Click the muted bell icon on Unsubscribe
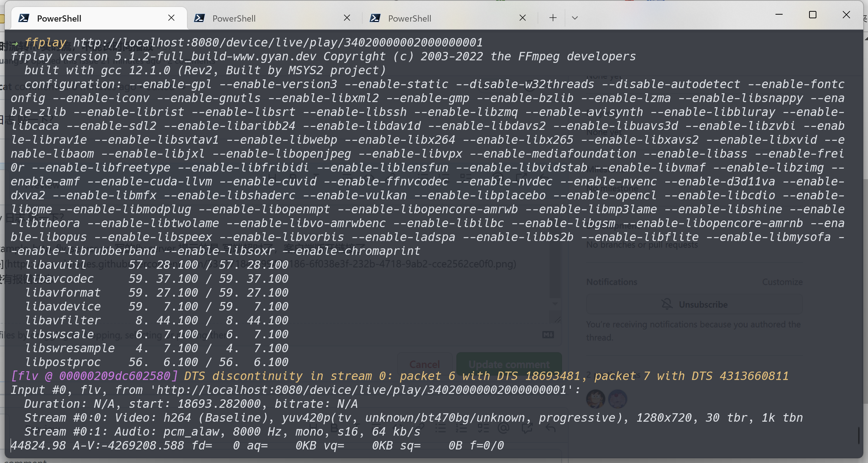 667,304
